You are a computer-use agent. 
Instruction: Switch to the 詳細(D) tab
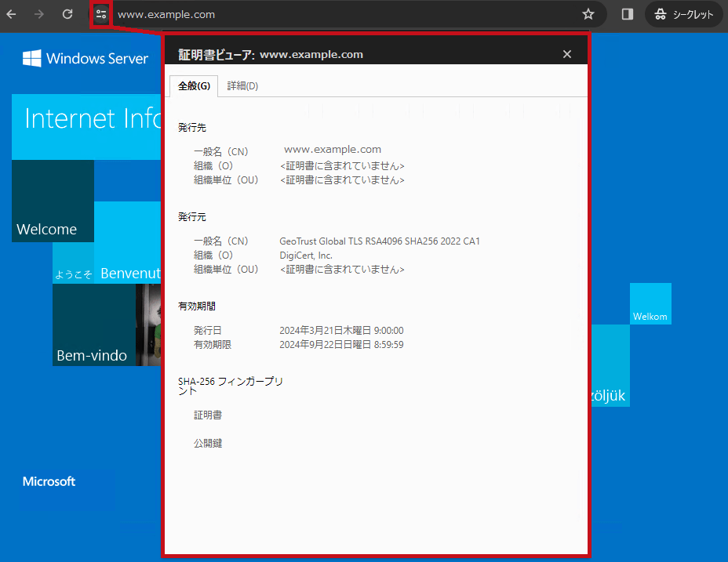coord(242,86)
